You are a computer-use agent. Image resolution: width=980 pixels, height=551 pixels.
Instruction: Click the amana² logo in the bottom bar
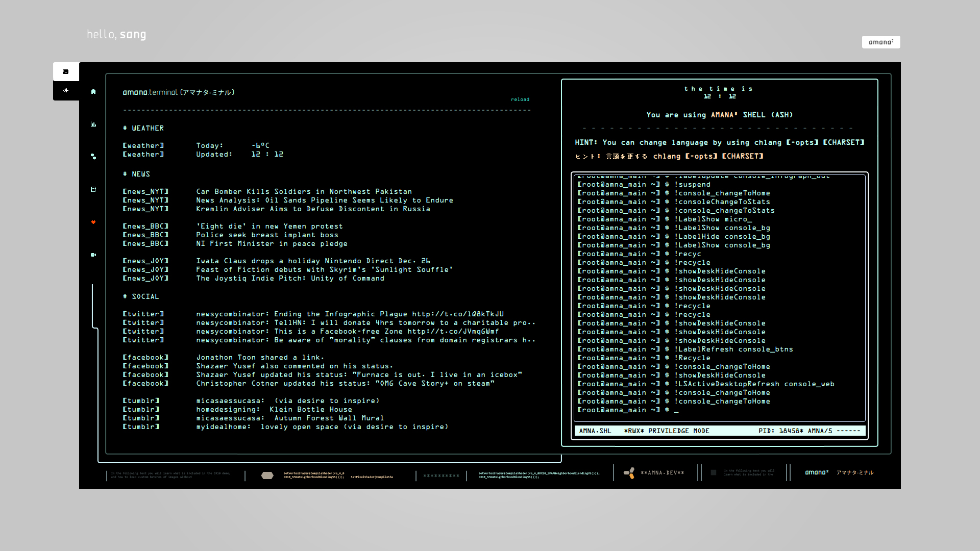(x=817, y=472)
